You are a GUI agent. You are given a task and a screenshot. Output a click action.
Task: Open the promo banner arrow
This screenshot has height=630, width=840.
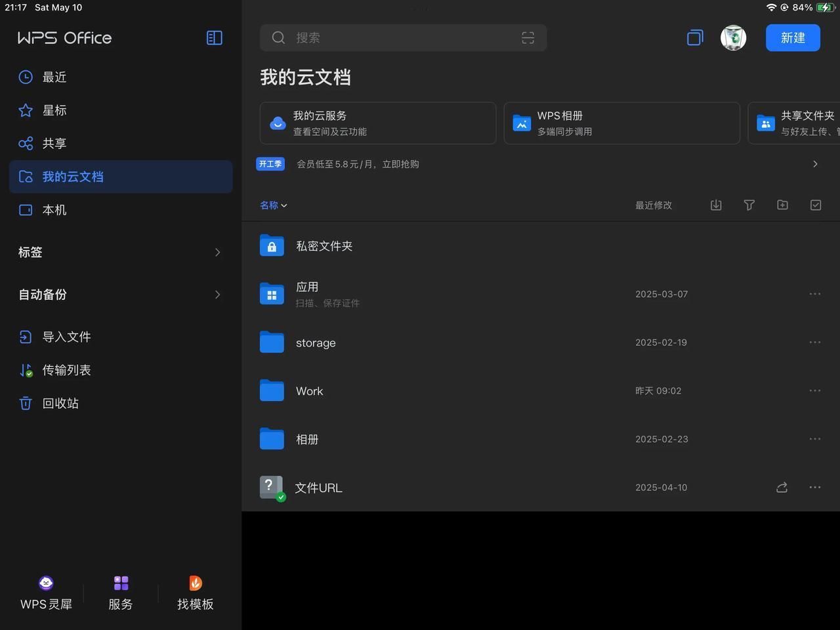(x=815, y=164)
